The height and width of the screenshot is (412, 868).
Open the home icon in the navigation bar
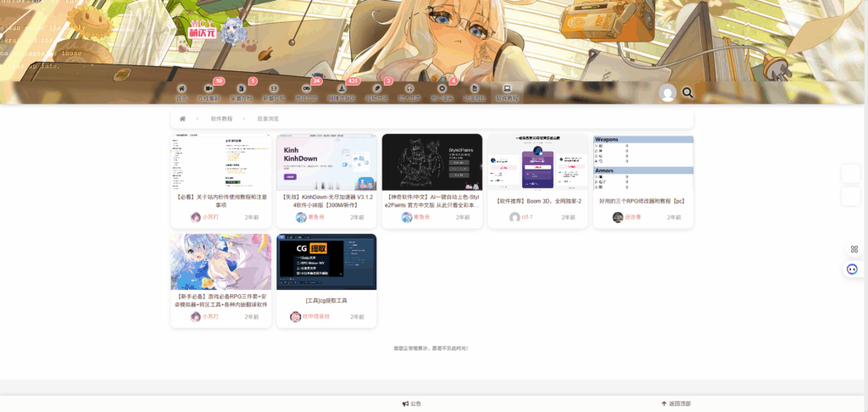pos(181,92)
